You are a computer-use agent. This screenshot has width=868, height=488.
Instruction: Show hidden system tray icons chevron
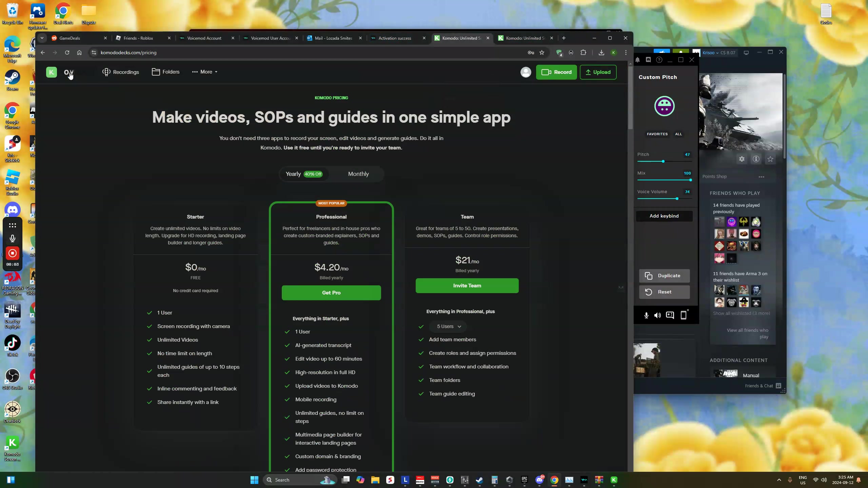tap(779, 480)
